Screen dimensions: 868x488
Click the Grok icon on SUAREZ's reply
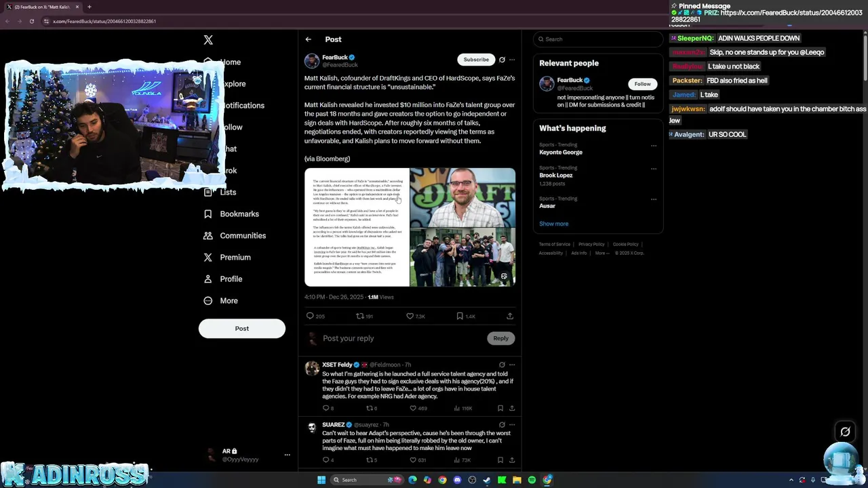click(x=502, y=424)
